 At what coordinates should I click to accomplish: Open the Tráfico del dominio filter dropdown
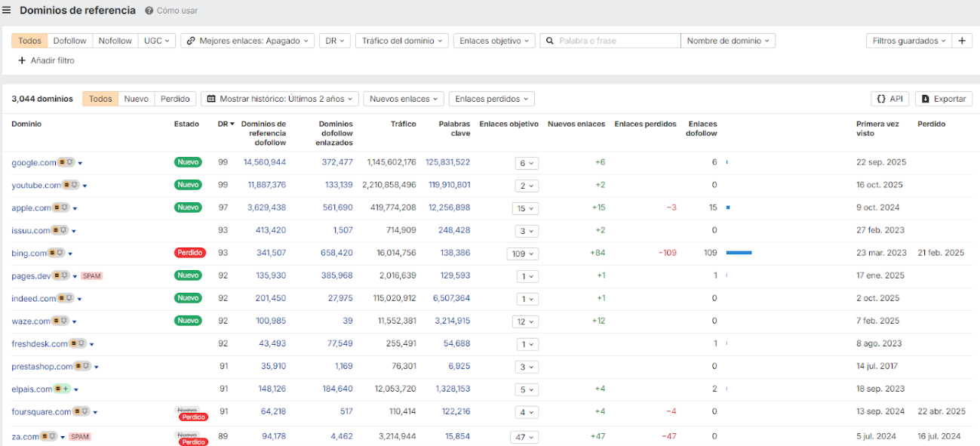click(401, 41)
